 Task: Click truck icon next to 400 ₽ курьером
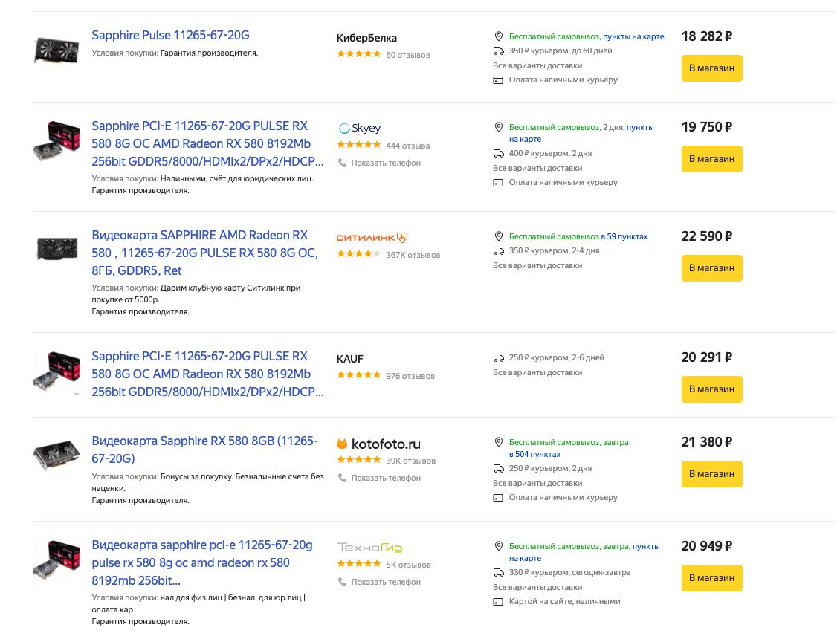coord(498,153)
